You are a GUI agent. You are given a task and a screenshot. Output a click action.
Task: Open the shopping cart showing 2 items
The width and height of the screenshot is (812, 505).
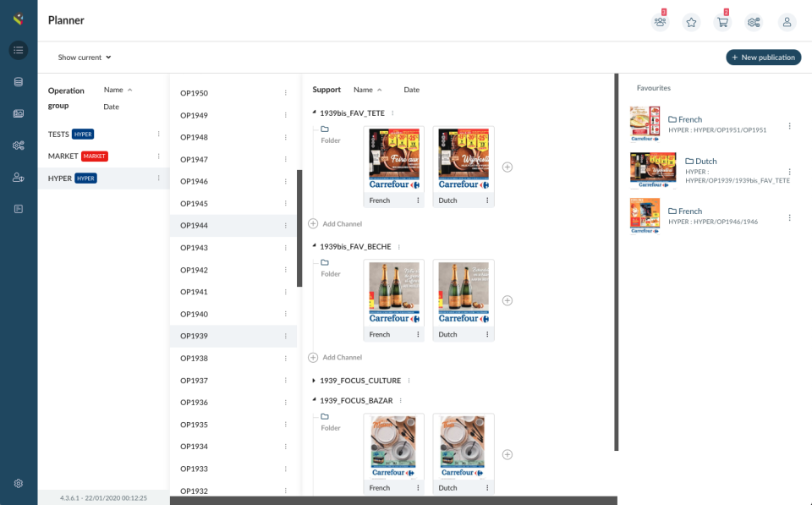coord(721,22)
